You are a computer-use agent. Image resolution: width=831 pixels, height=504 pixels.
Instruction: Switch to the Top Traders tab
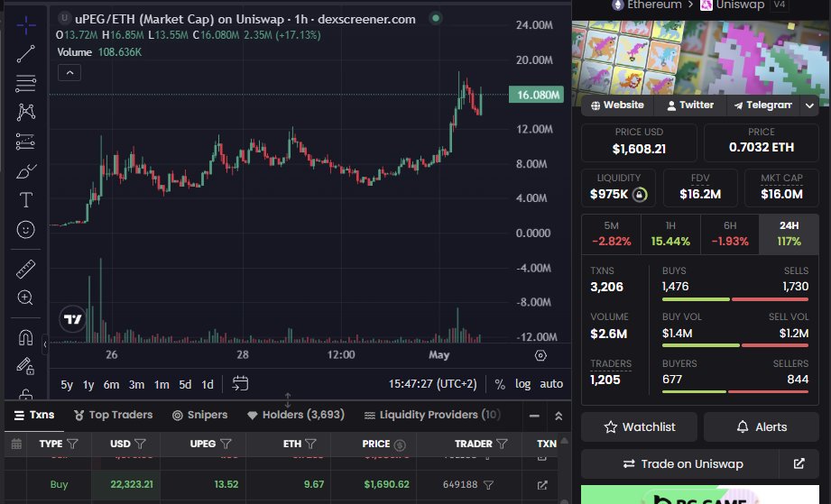point(113,415)
